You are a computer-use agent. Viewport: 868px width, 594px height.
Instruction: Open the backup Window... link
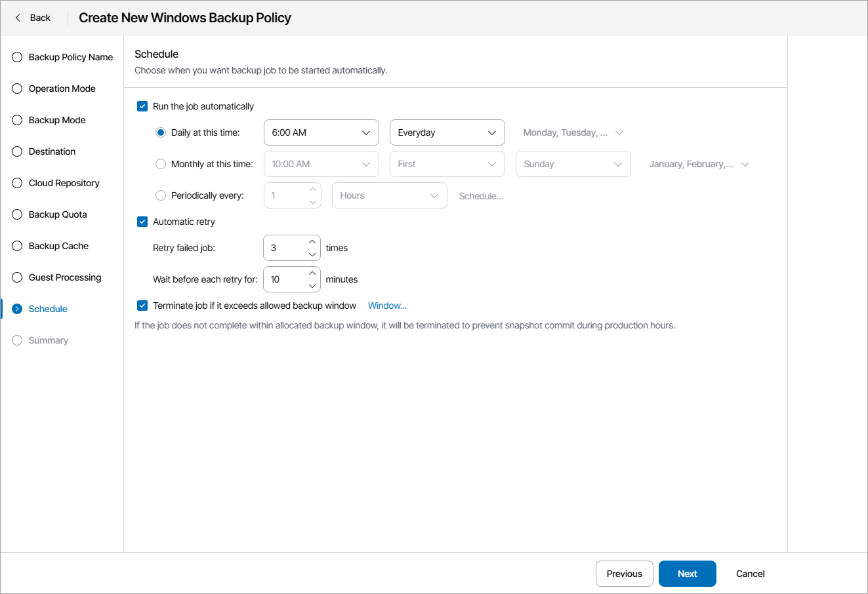click(x=387, y=306)
